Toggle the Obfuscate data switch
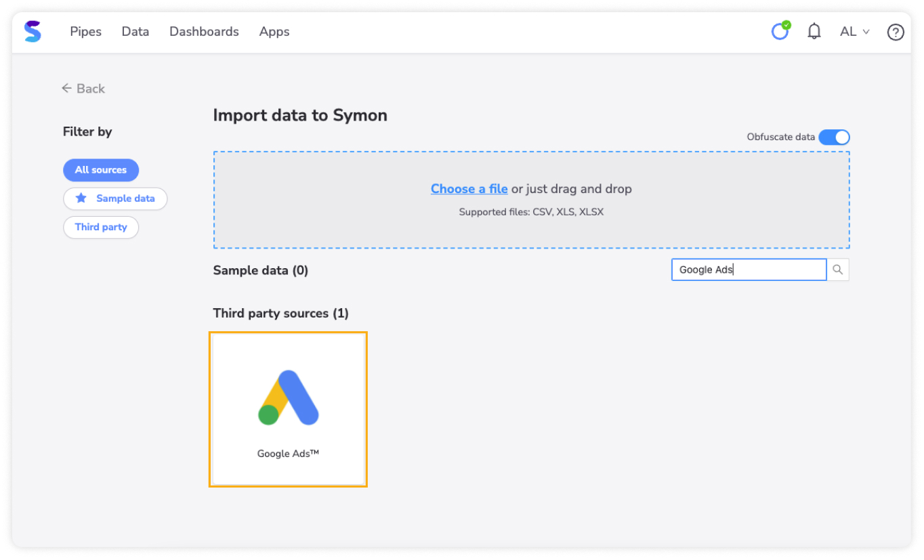 [834, 137]
